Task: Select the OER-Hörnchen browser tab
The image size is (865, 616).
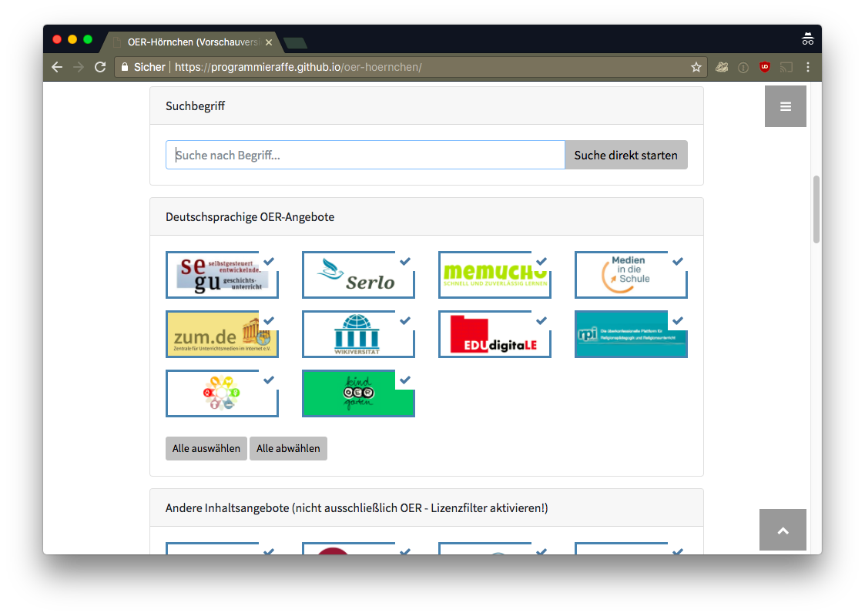Action: (193, 42)
